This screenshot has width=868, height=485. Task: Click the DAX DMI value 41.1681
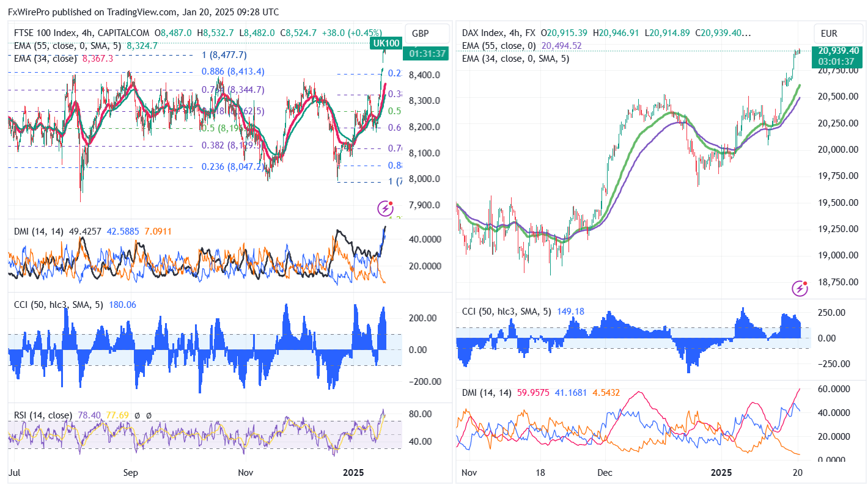point(572,393)
